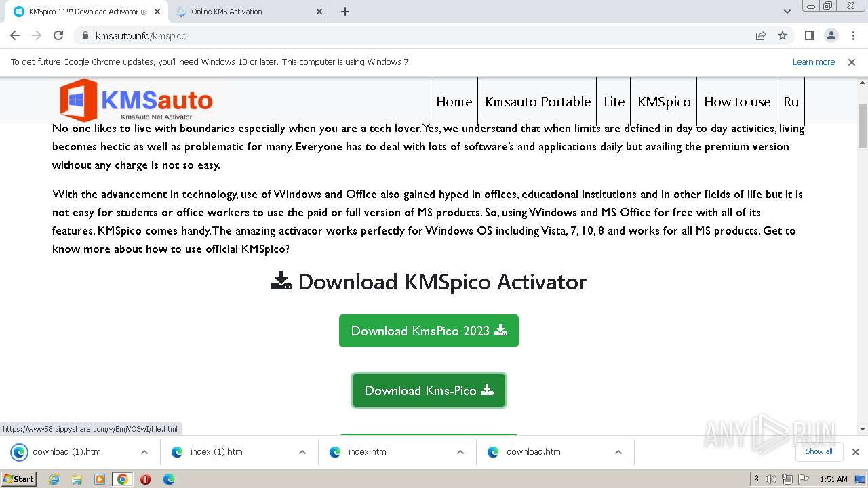The image size is (868, 488).
Task: Open the Chrome profile avatar
Action: tap(831, 35)
